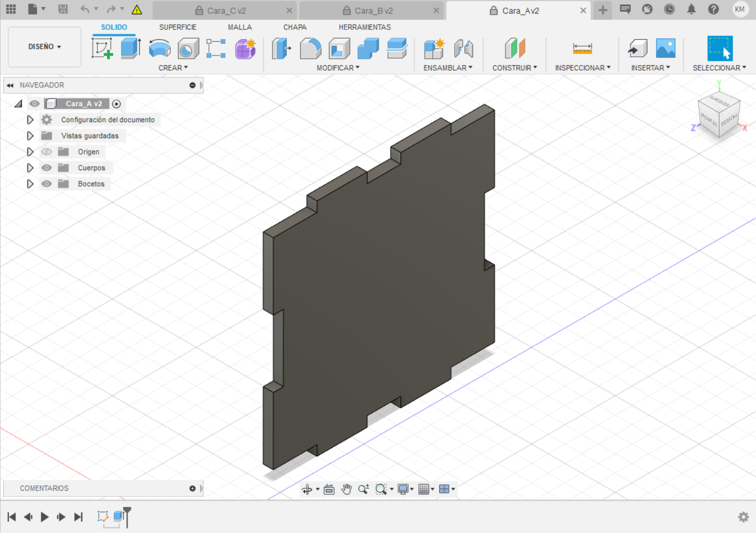The height and width of the screenshot is (533, 756).
Task: Expand Vistas guardadas node
Action: pyautogui.click(x=30, y=136)
